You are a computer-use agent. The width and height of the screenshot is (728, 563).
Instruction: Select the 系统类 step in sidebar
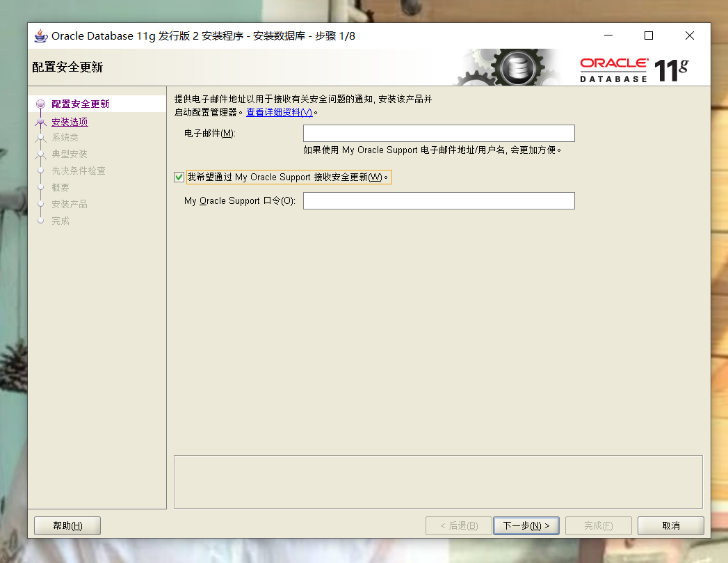point(65,138)
